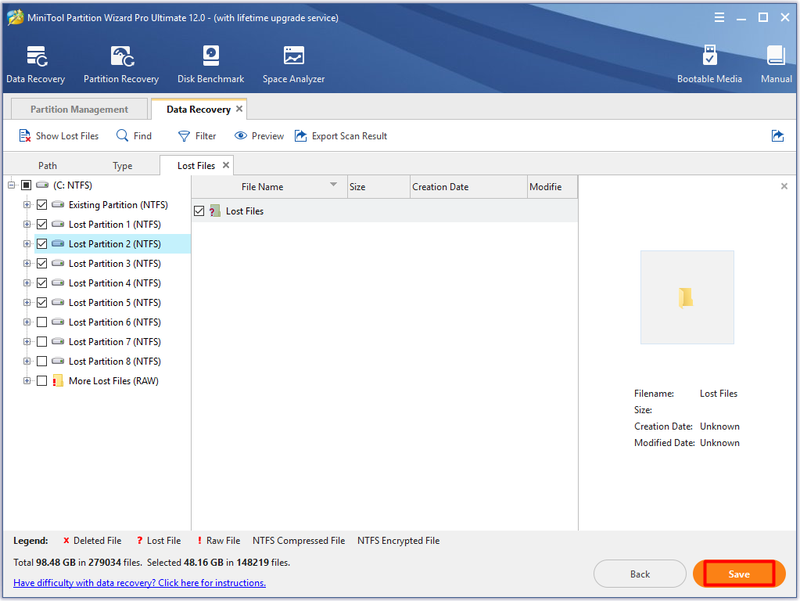Switch to the Partition Management tab
Image resolution: width=800 pixels, height=601 pixels.
point(79,109)
